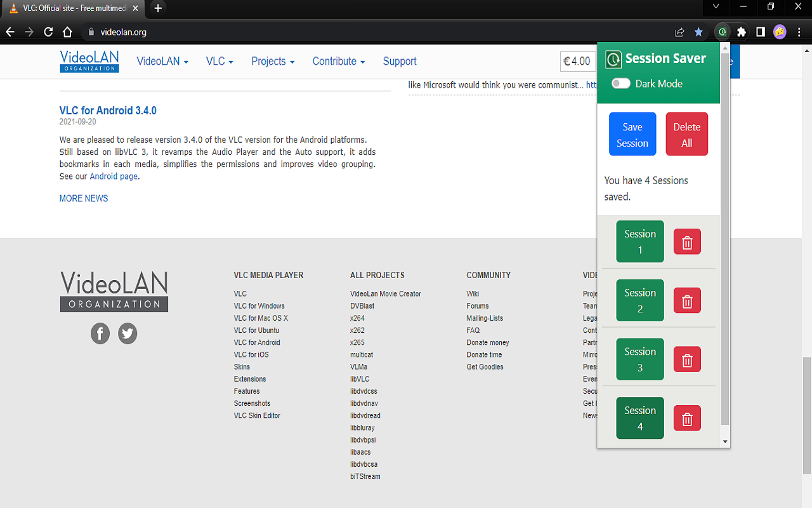Expand the Projects navigation dropdown

[273, 61]
